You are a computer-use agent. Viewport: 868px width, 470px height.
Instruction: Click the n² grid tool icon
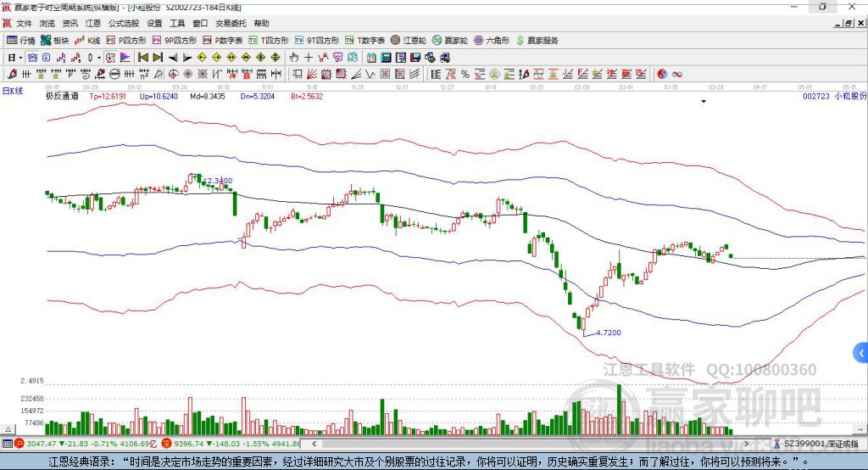click(x=144, y=74)
